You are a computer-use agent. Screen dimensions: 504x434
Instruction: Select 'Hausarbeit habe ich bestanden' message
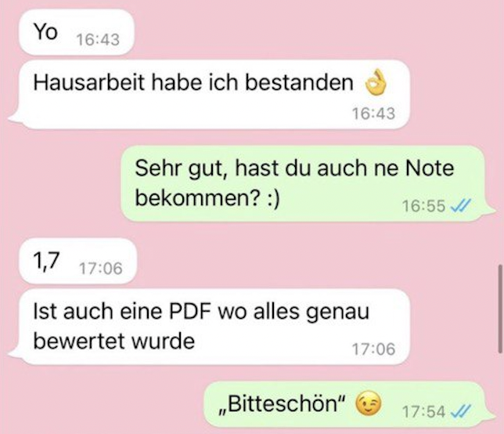[x=209, y=95]
